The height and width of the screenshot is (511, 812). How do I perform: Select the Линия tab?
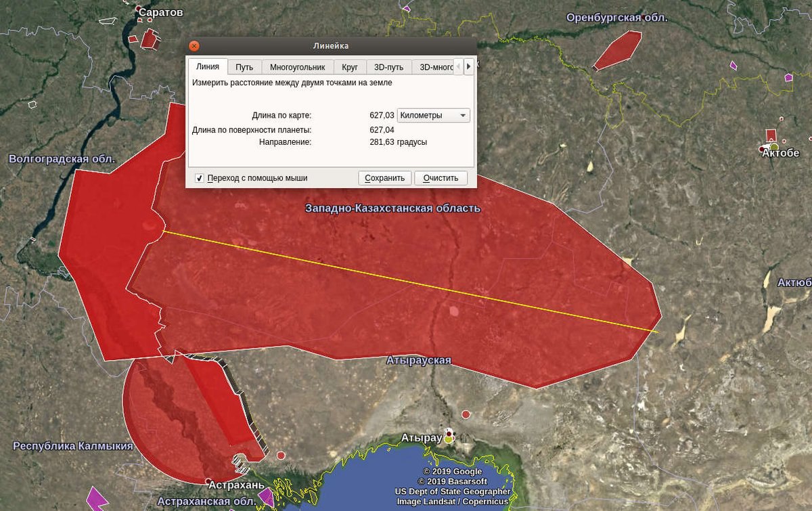pyautogui.click(x=208, y=66)
